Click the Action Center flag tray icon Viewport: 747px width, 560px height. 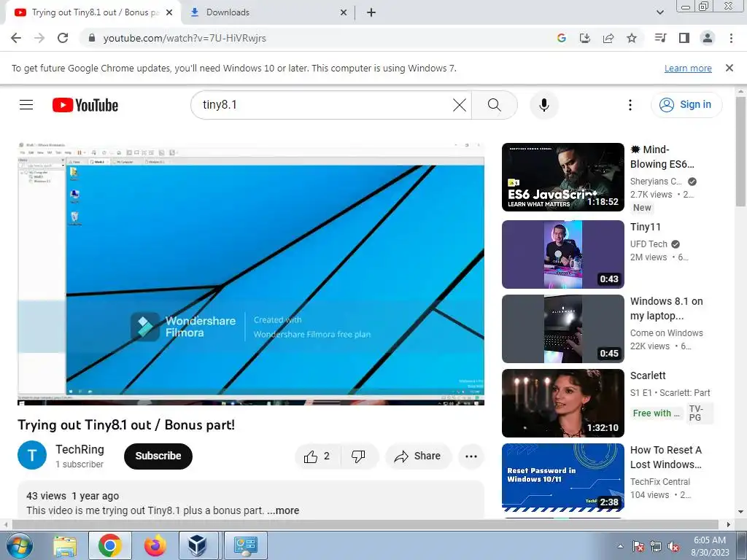click(x=638, y=546)
